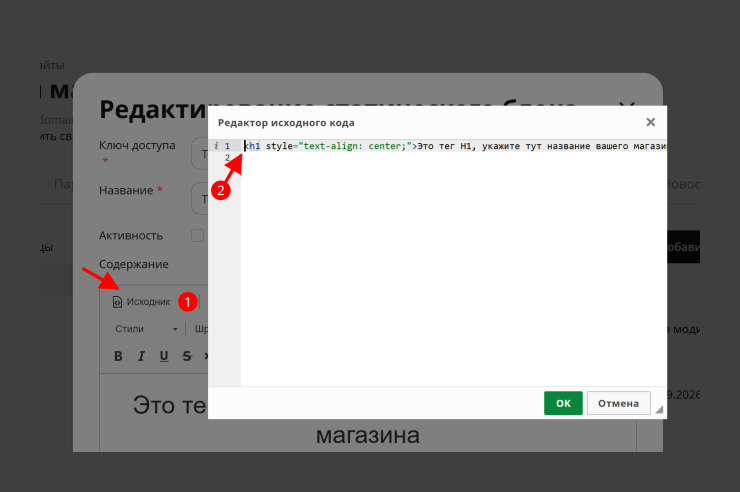Toggle italic formatting in editor toolbar
740x492 pixels.
pyautogui.click(x=141, y=356)
